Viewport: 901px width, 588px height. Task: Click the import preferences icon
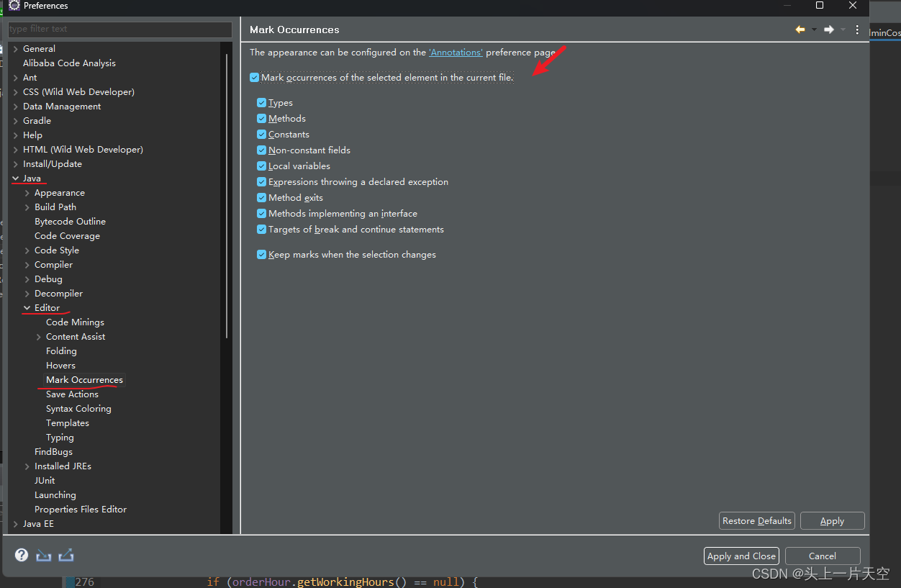click(x=44, y=555)
